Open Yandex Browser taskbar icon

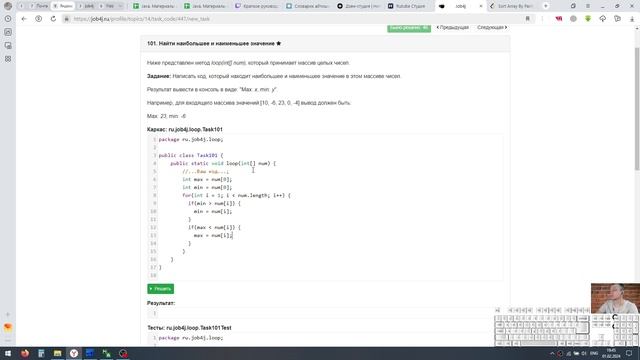[74, 353]
